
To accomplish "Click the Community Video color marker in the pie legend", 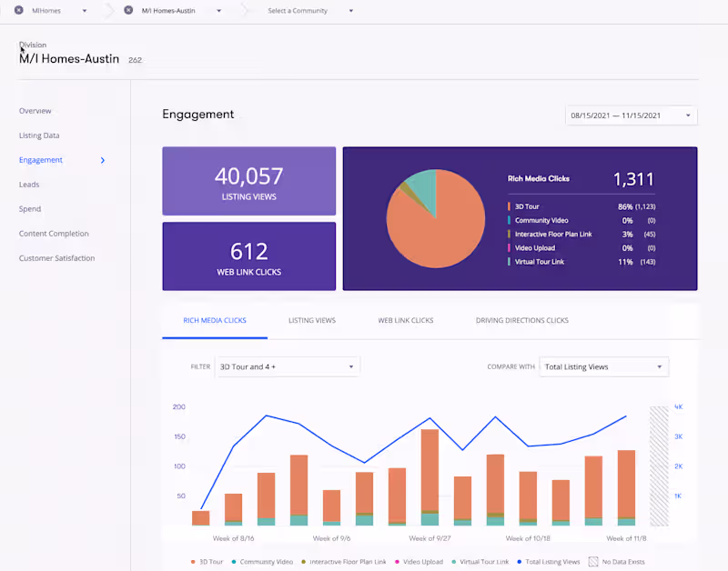I will 509,220.
